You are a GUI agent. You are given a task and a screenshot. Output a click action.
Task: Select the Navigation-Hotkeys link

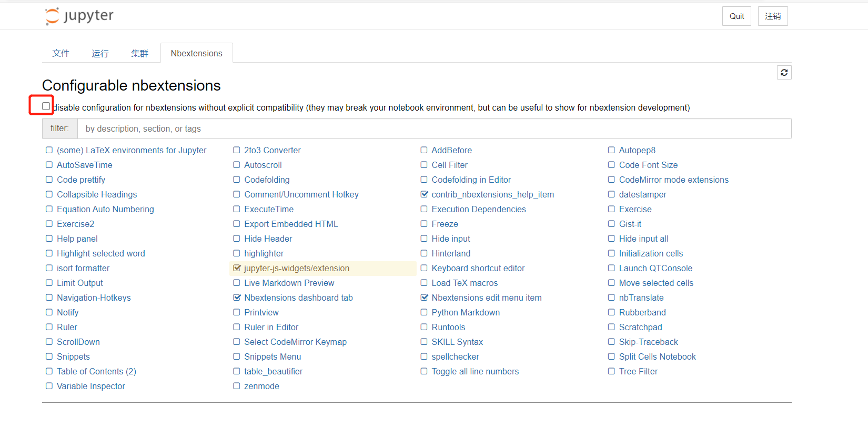pos(94,298)
